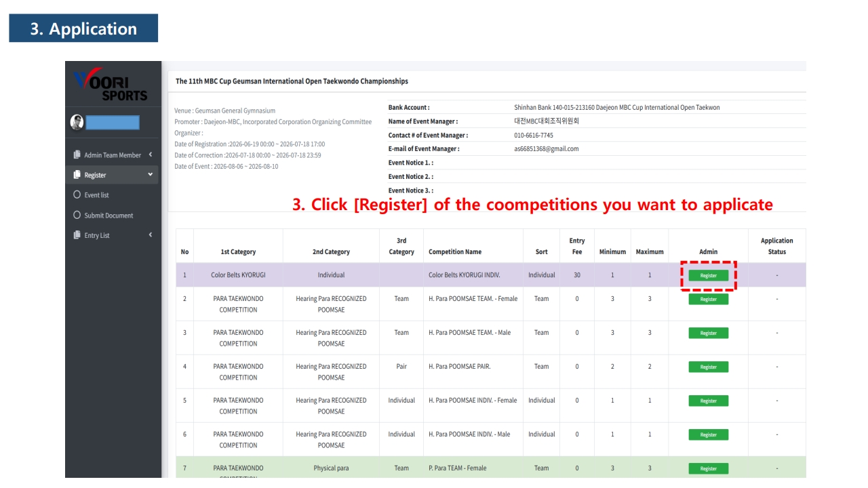Click the Date of Registration line
868x488 pixels.
click(249, 144)
